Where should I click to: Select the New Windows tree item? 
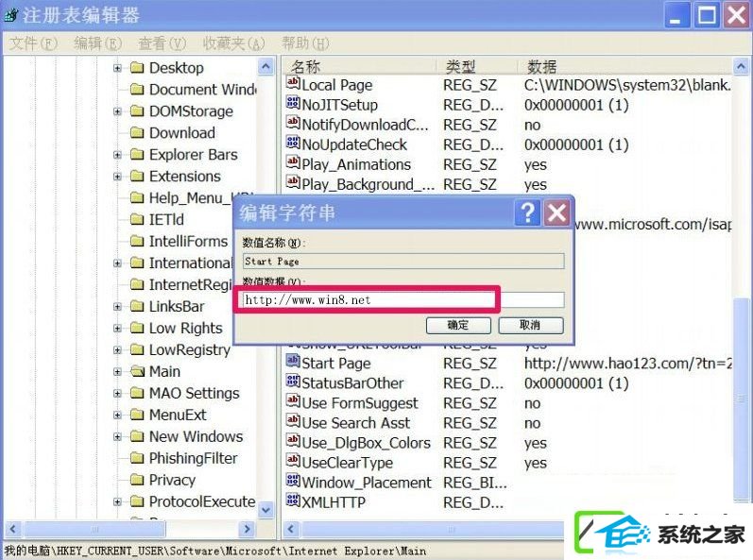(196, 436)
